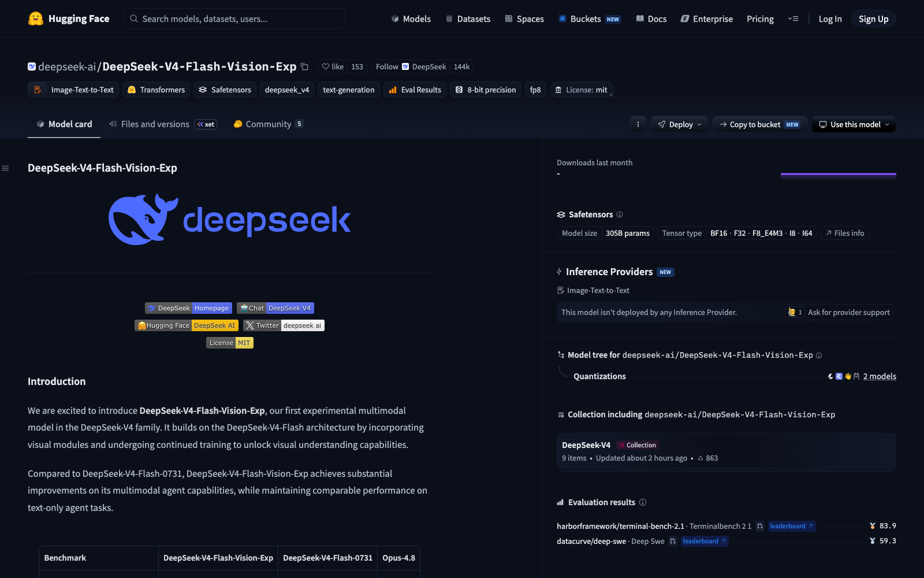Click the Deep Swe pull request icon
This screenshot has width=924, height=578.
click(673, 541)
